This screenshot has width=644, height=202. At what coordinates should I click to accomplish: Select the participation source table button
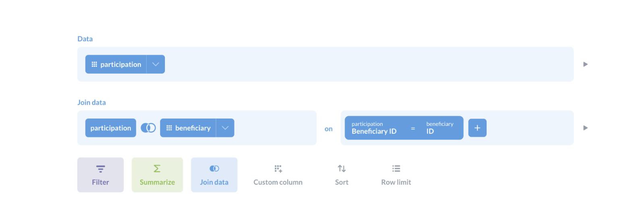click(x=116, y=64)
